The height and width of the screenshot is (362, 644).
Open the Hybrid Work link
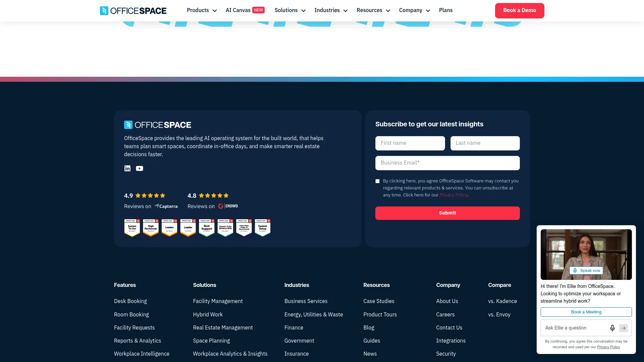[x=208, y=314]
